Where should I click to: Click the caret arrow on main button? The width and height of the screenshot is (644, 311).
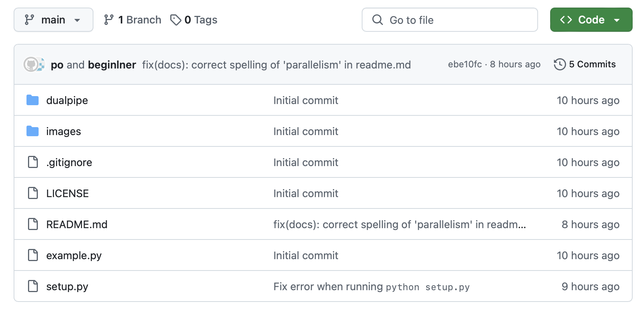pos(77,20)
